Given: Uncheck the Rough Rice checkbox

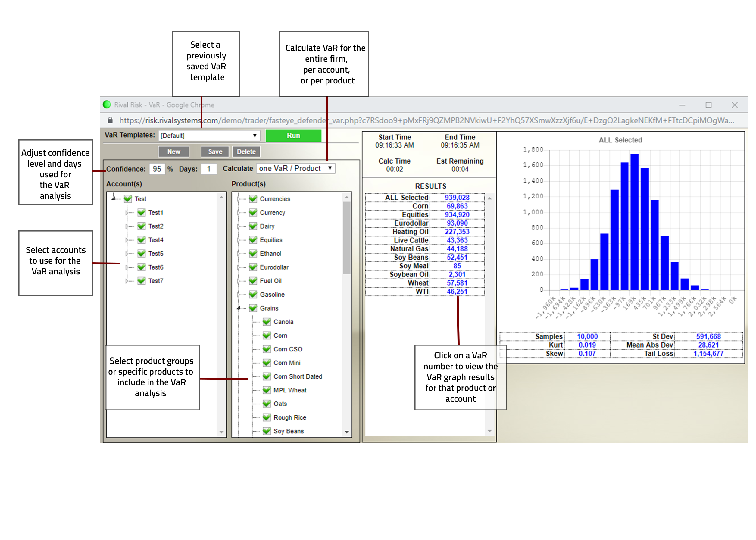Looking at the screenshot, I should point(267,417).
